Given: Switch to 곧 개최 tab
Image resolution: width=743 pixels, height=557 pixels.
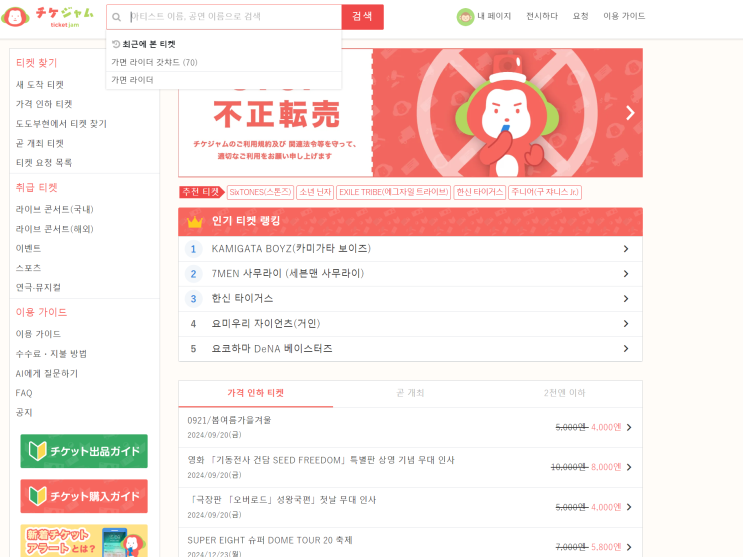Looking at the screenshot, I should pos(410,393).
